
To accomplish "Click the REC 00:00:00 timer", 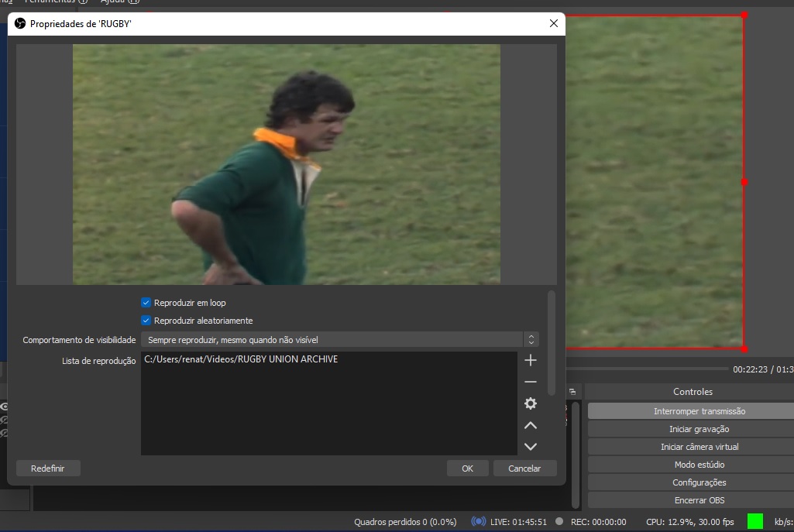I will pos(599,522).
